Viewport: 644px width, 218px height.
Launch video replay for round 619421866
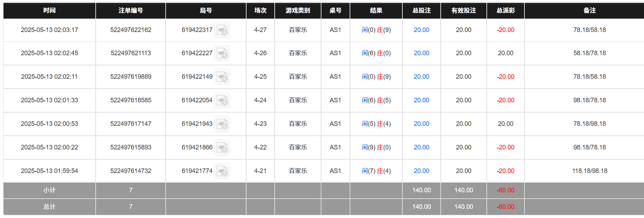point(222,148)
